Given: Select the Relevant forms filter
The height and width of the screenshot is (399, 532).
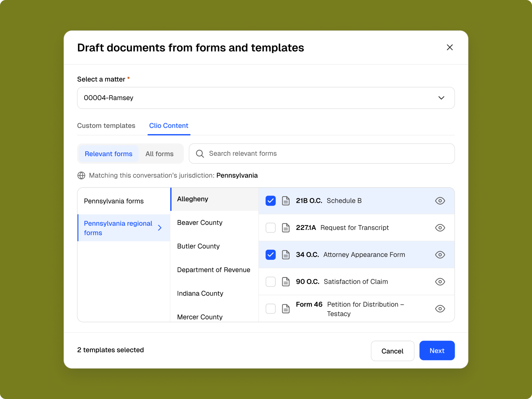Looking at the screenshot, I should coord(108,154).
